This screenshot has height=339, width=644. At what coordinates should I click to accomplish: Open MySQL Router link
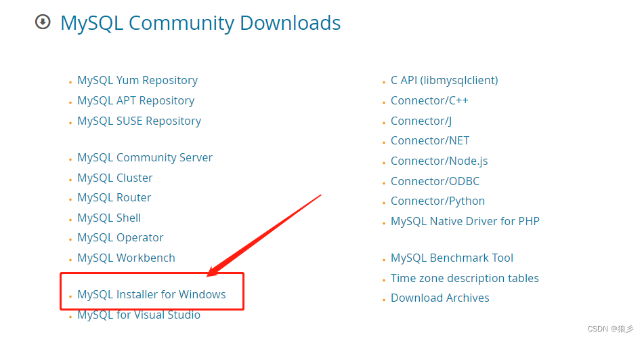point(114,197)
